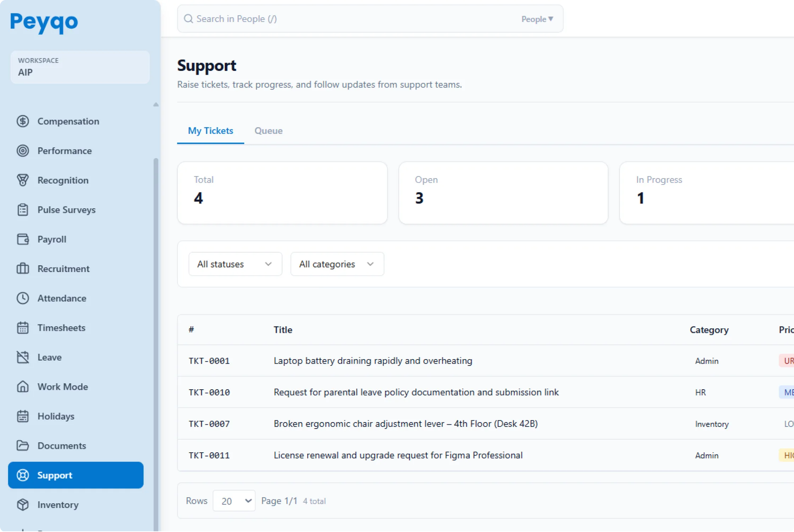Screen dimensions: 794x532
Task: Click the Recognition medal icon
Action: click(x=23, y=180)
